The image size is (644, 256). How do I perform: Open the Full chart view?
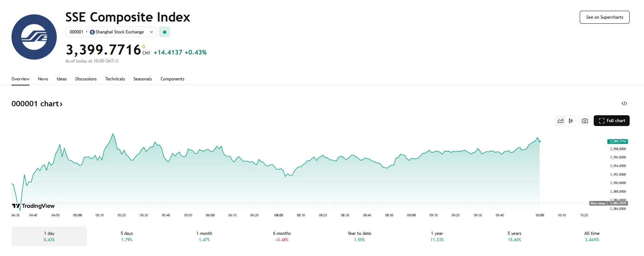click(x=612, y=121)
